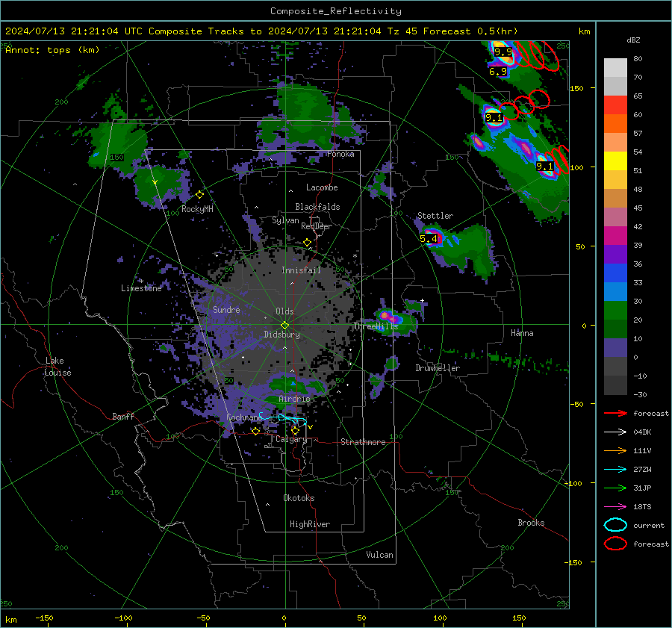Select the Brooks label

click(x=531, y=523)
